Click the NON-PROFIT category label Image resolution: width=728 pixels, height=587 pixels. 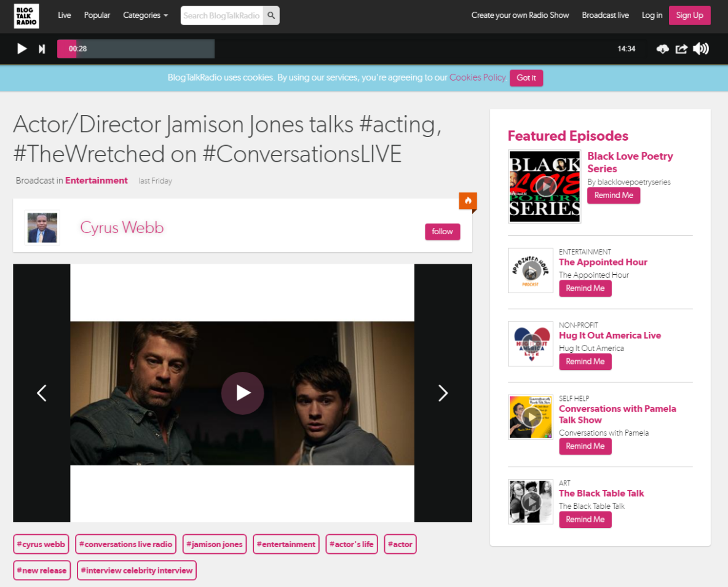click(579, 325)
